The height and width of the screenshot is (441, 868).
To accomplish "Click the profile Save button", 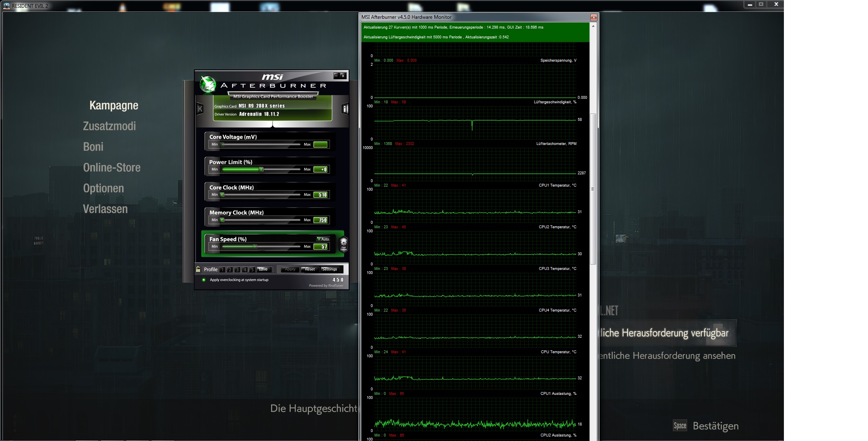I will click(263, 269).
